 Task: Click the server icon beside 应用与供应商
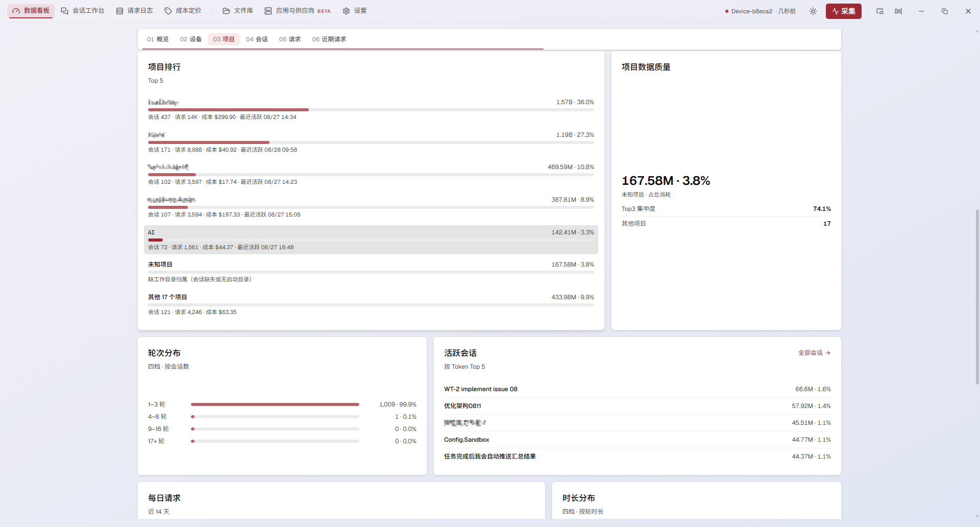tap(268, 11)
